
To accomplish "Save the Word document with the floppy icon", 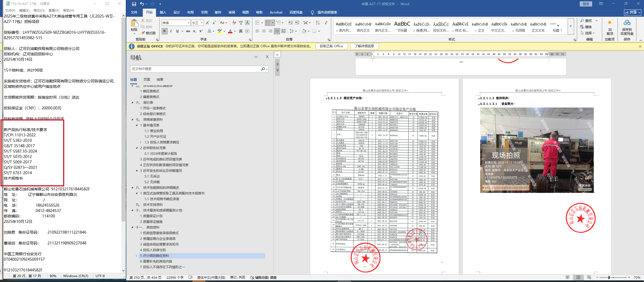I will point(134,4).
